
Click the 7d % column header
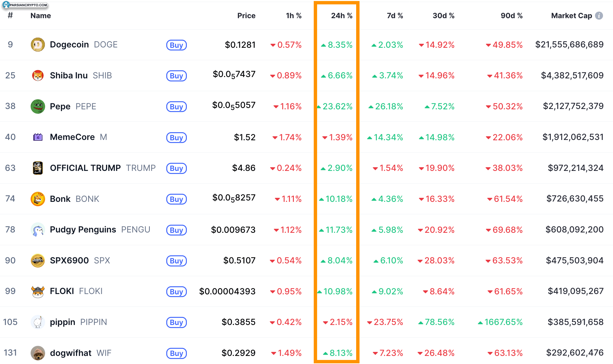tap(395, 15)
